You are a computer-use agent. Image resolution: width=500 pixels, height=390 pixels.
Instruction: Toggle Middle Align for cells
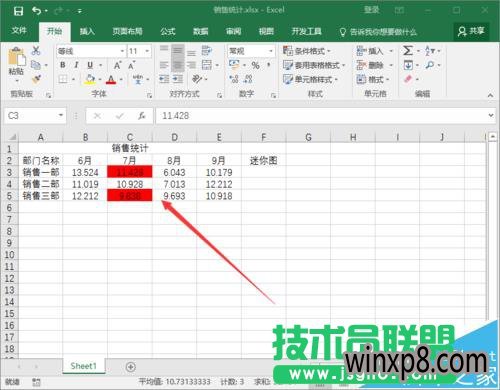(178, 51)
